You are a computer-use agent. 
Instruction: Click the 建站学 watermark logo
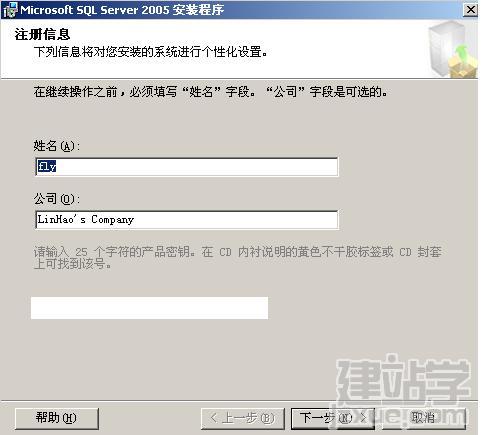(404, 379)
